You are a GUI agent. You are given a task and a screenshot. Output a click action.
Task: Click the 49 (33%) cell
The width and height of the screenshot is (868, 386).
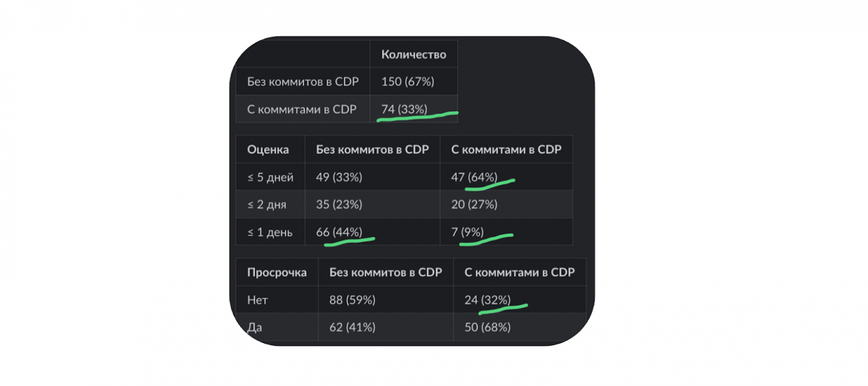click(x=339, y=177)
